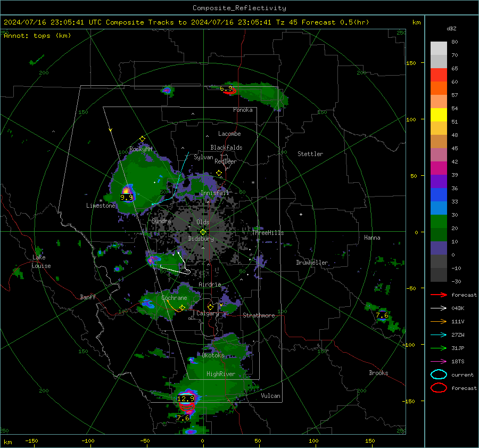Click the orange 111V track line near Cochrane

[x=174, y=307]
